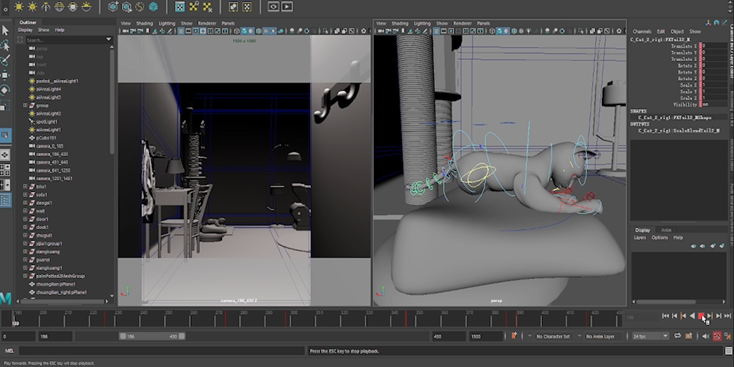Open the 24 fps frame rate dropdown
Viewport: 734px width, 367px height.
coord(650,336)
